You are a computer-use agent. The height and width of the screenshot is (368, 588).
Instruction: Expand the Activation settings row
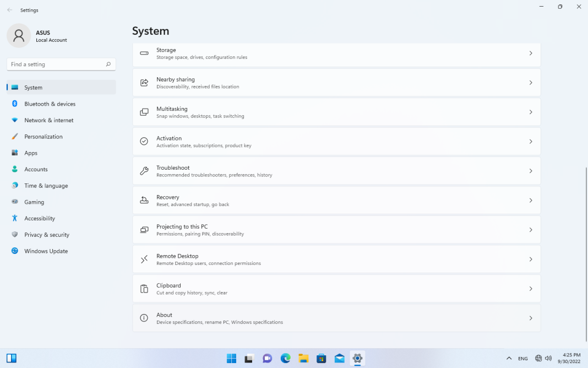click(530, 141)
